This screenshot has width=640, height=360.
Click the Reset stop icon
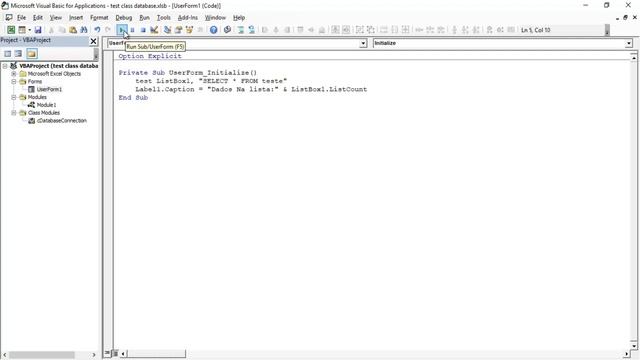(x=143, y=30)
